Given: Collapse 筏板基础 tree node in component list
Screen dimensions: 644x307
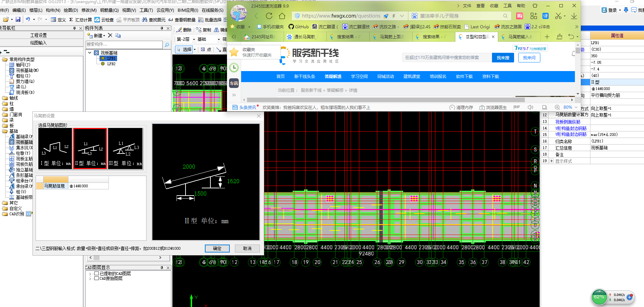Looking at the screenshot, I should coord(90,53).
